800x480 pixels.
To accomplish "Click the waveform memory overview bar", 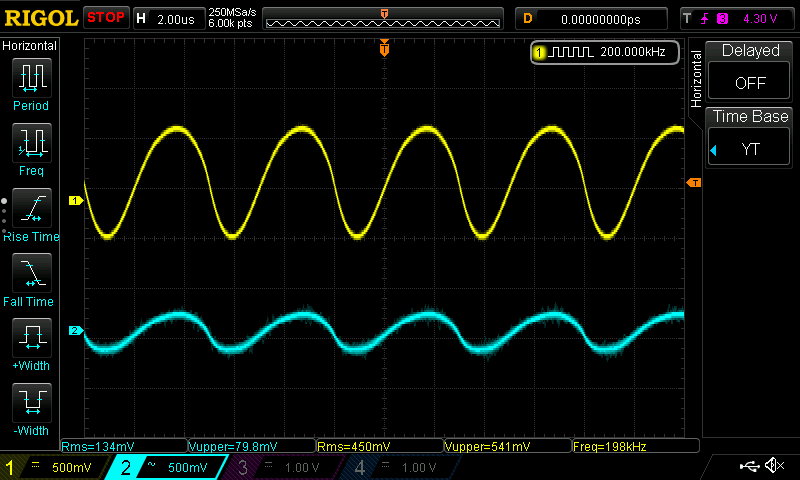I will click(x=383, y=21).
